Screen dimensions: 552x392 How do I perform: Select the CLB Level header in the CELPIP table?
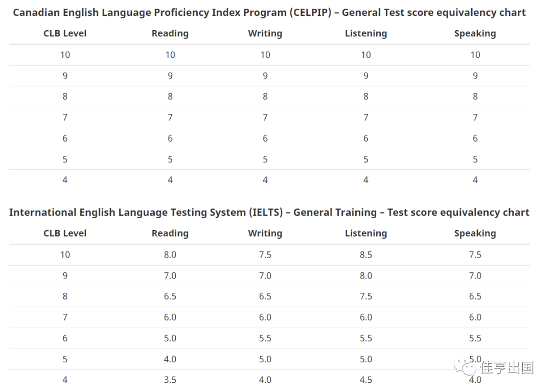point(65,33)
